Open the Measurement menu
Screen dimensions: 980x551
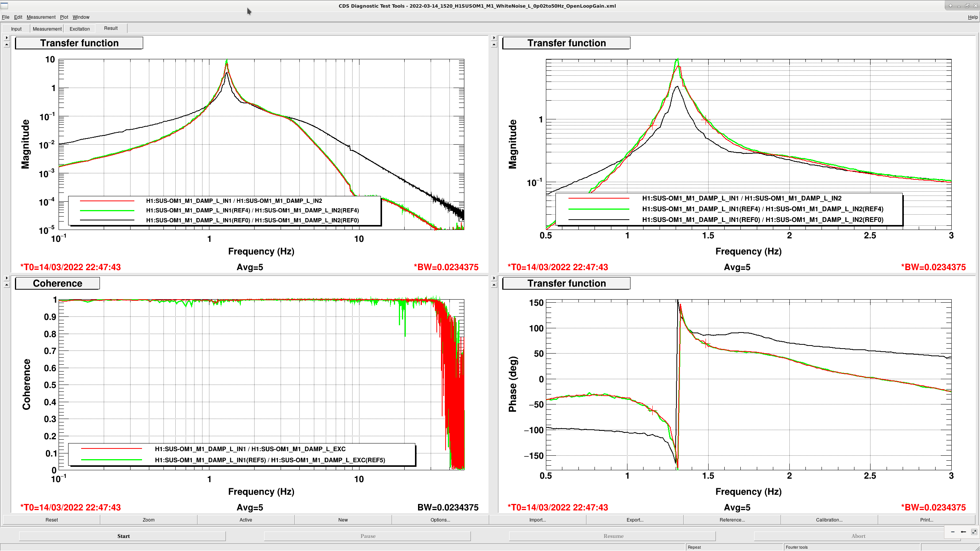pos(41,17)
